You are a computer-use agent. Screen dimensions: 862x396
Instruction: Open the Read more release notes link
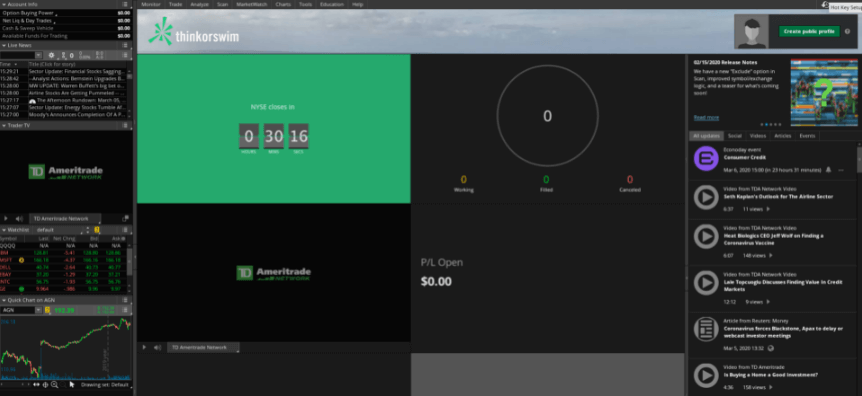coord(706,118)
